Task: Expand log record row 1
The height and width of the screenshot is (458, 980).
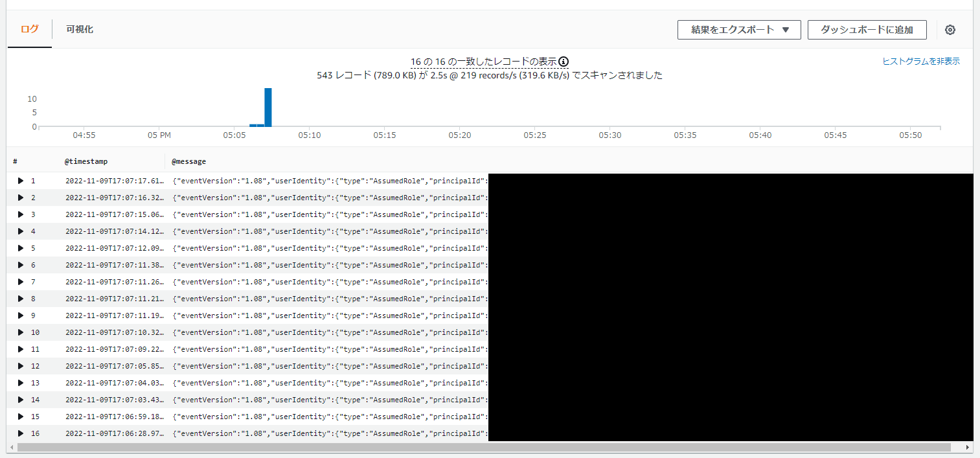Action: click(x=20, y=181)
